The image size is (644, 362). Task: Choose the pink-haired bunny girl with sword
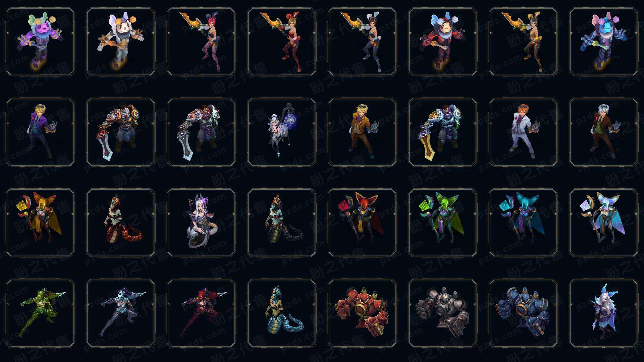[x=201, y=42]
